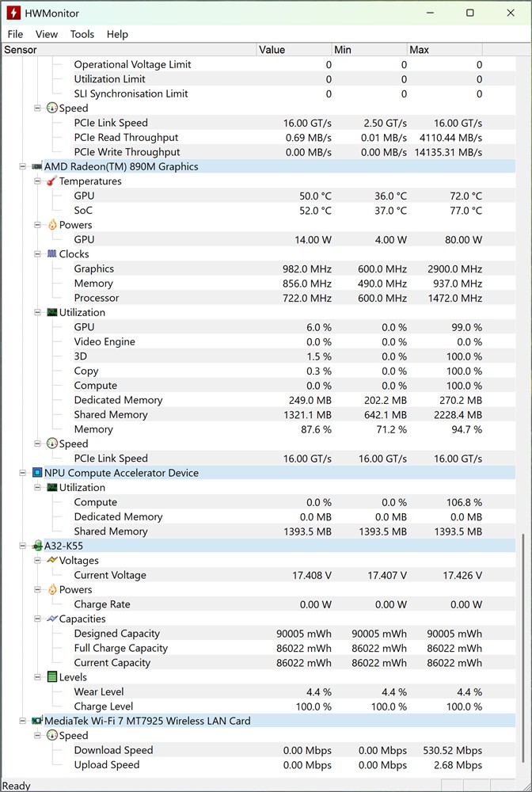The width and height of the screenshot is (532, 792).
Task: Open the View menu
Action: [47, 34]
